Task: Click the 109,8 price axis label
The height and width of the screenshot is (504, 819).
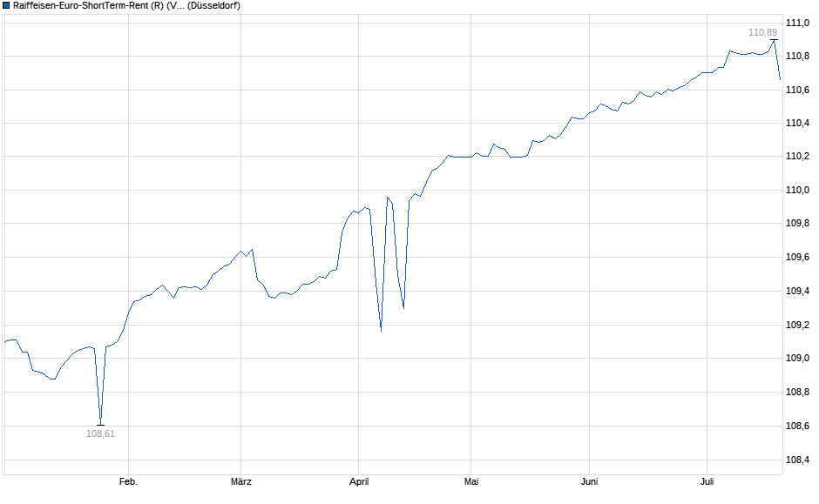Action: 797,224
